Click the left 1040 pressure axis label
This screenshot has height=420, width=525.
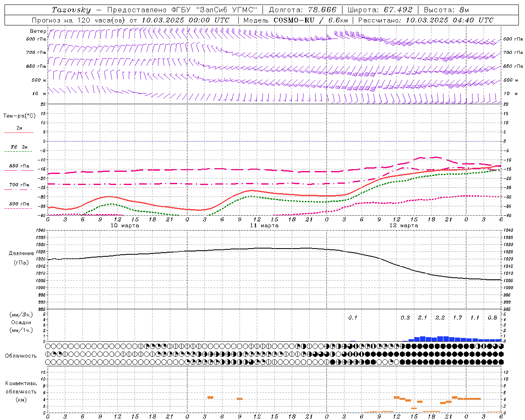click(40, 230)
